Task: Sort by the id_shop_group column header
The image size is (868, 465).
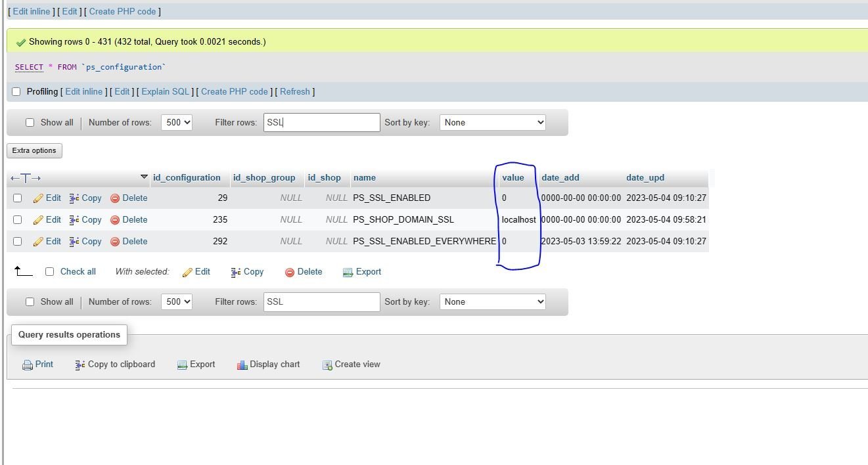Action: click(x=264, y=177)
